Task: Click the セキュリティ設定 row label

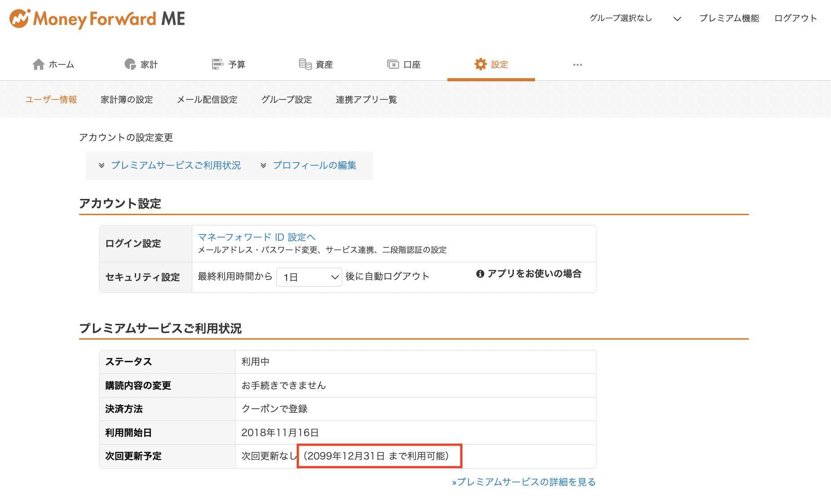Action: (142, 277)
